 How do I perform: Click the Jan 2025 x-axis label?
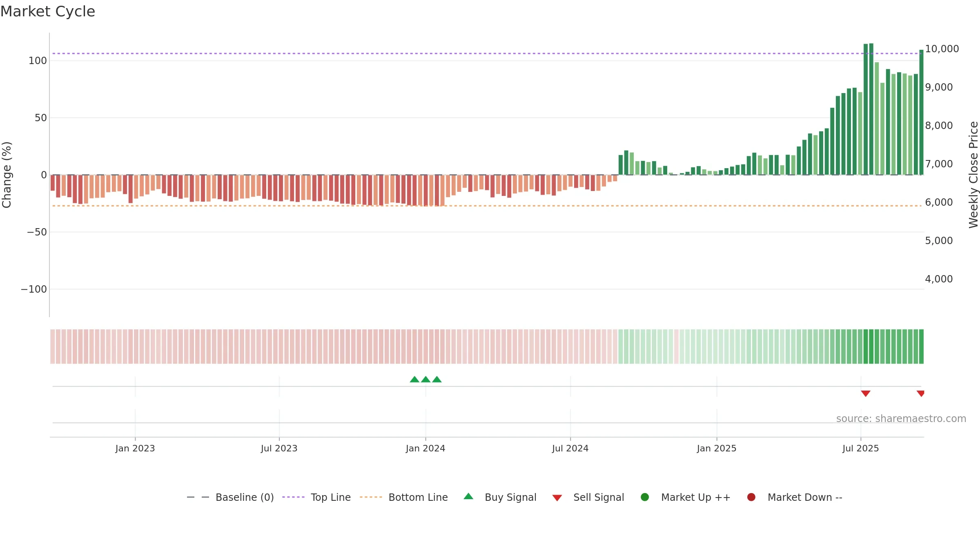[717, 448]
